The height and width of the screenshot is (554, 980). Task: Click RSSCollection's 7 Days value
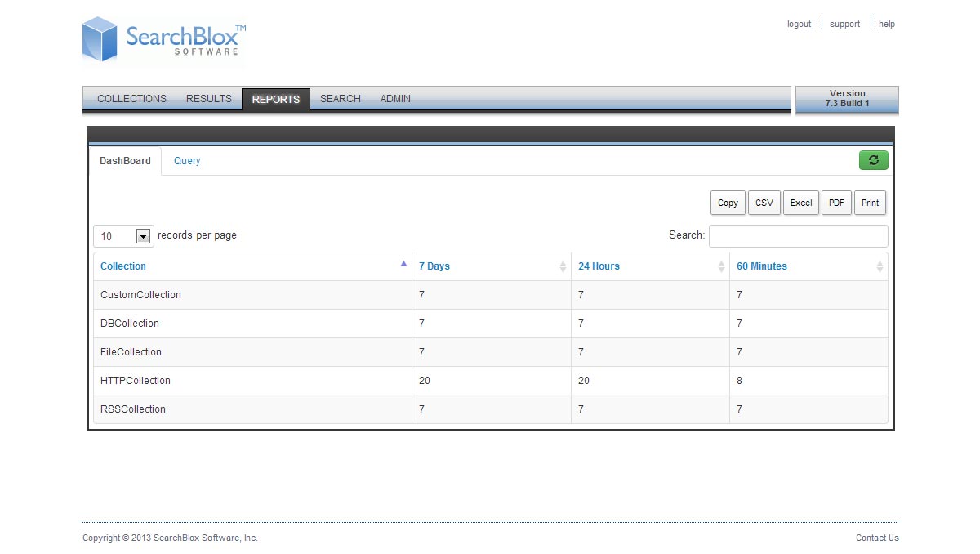tap(421, 409)
